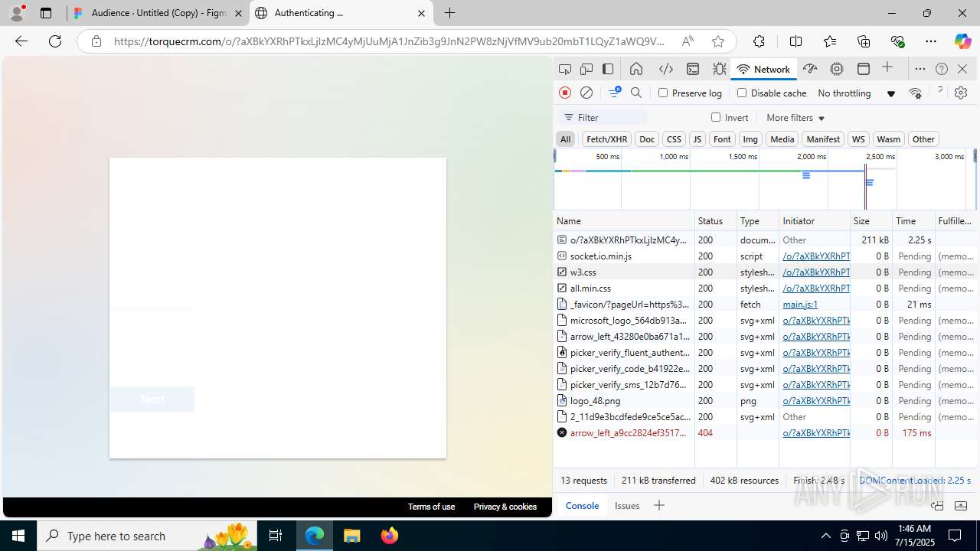This screenshot has width=980, height=551.
Task: Open DevTools help question icon
Action: pyautogui.click(x=942, y=69)
